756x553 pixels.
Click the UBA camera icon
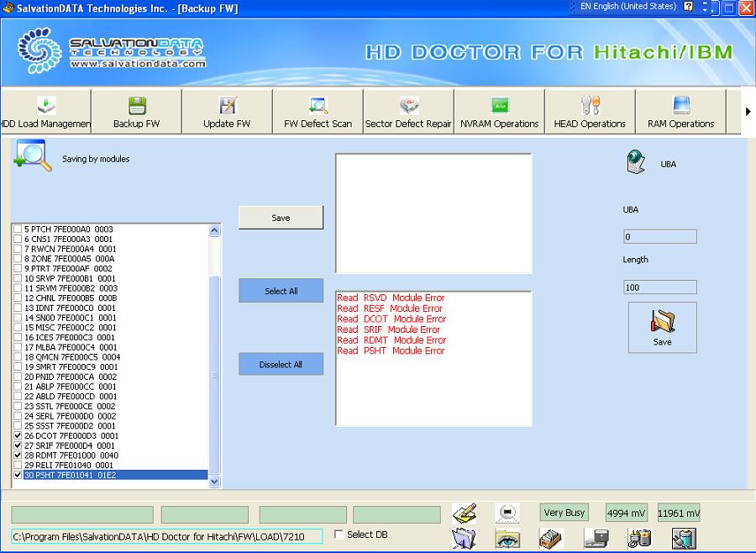[x=636, y=161]
